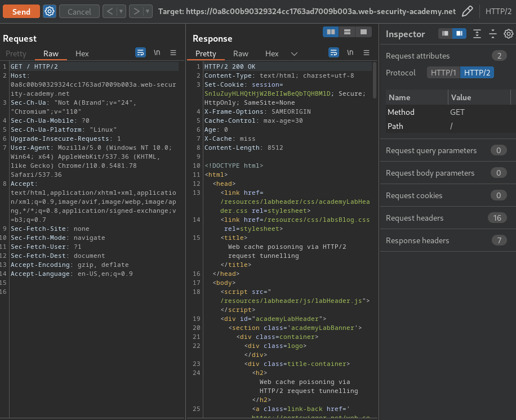Click 'Accept-Encoding: gzip, deflate' line
Viewport: 516px width, 420px height.
coord(70,265)
